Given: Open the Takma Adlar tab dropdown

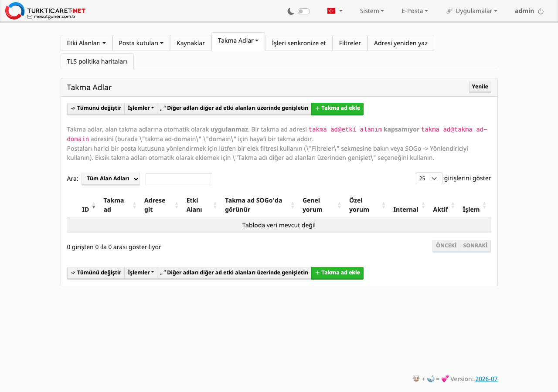Looking at the screenshot, I should click(238, 41).
